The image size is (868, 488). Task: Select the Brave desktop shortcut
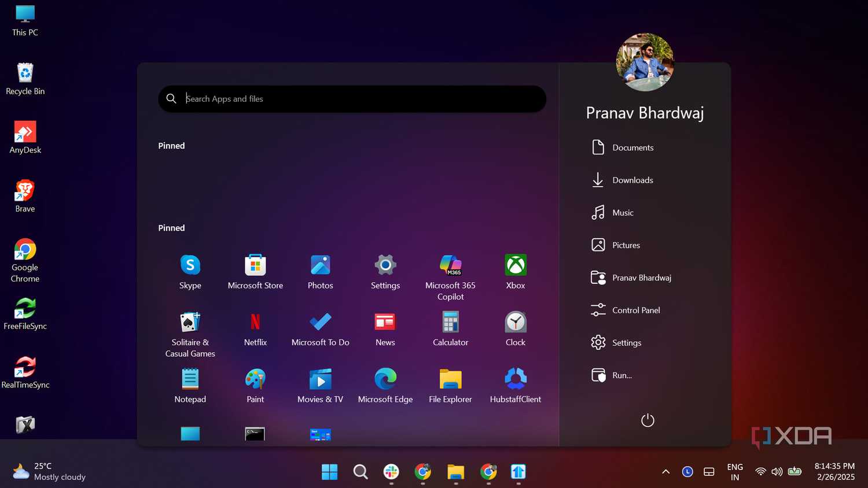[25, 197]
